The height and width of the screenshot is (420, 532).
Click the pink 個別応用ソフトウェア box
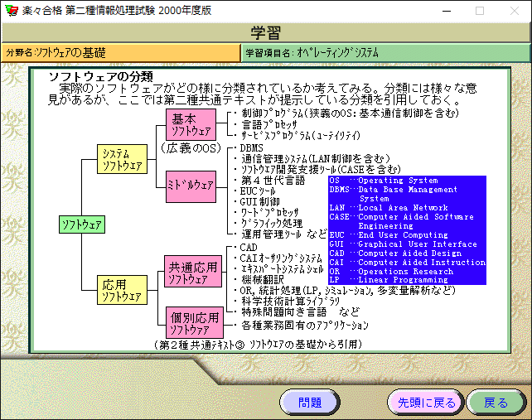(195, 323)
